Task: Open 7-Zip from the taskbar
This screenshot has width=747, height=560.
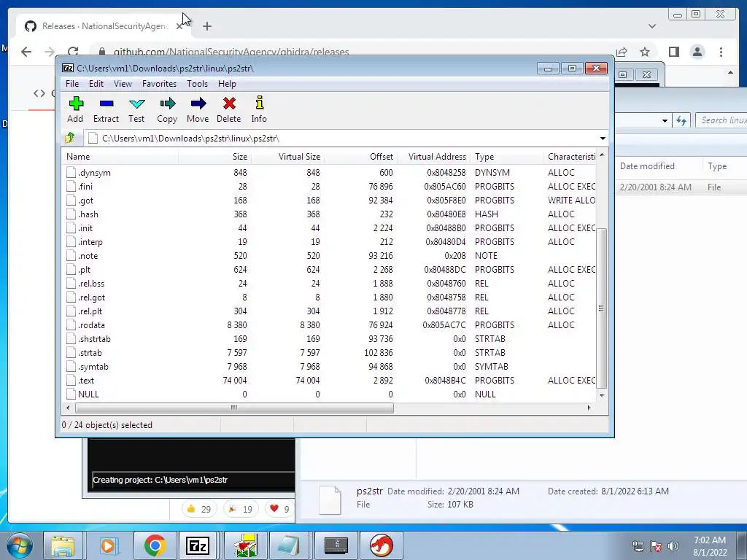Action: pyautogui.click(x=198, y=545)
